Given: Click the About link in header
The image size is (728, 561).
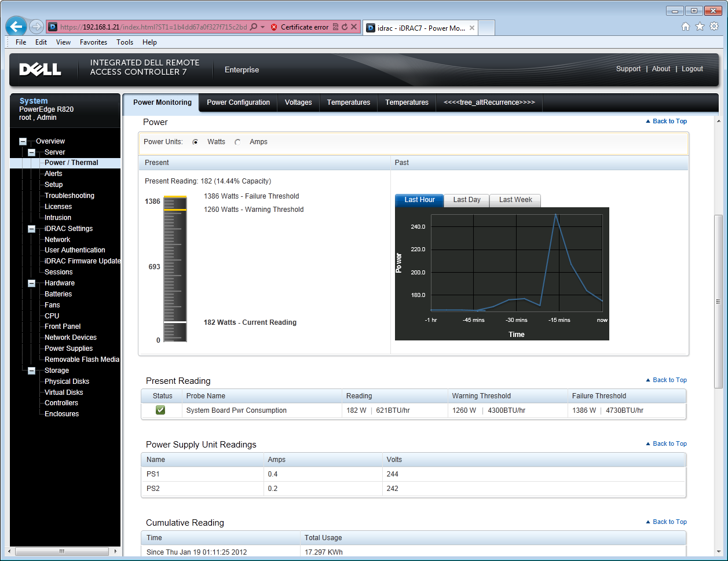Looking at the screenshot, I should (x=661, y=69).
